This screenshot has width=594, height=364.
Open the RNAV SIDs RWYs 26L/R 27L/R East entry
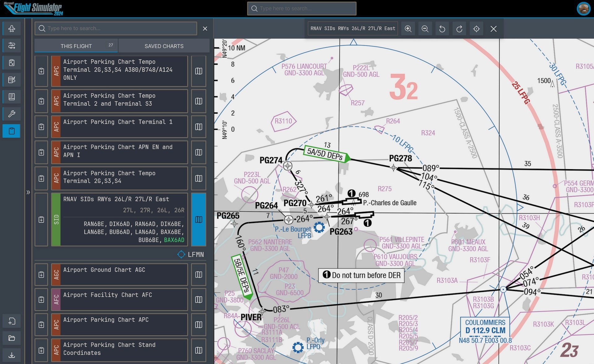coord(119,220)
